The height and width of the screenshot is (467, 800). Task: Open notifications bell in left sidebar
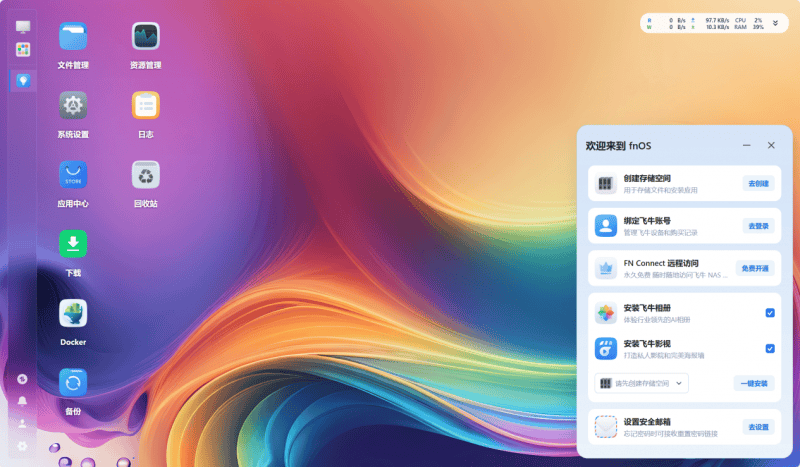[x=22, y=401]
